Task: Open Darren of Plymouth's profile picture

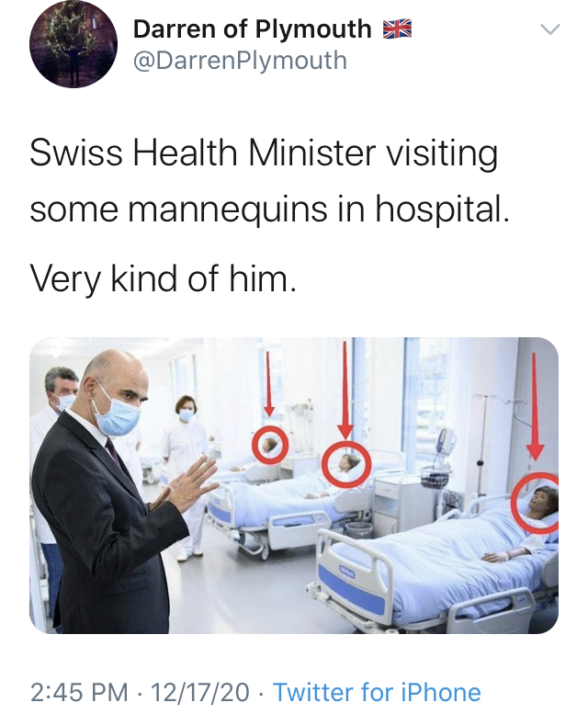Action: click(73, 44)
